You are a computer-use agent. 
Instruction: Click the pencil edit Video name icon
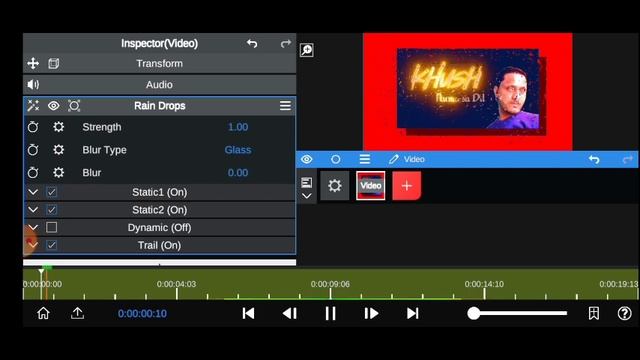coord(393,159)
